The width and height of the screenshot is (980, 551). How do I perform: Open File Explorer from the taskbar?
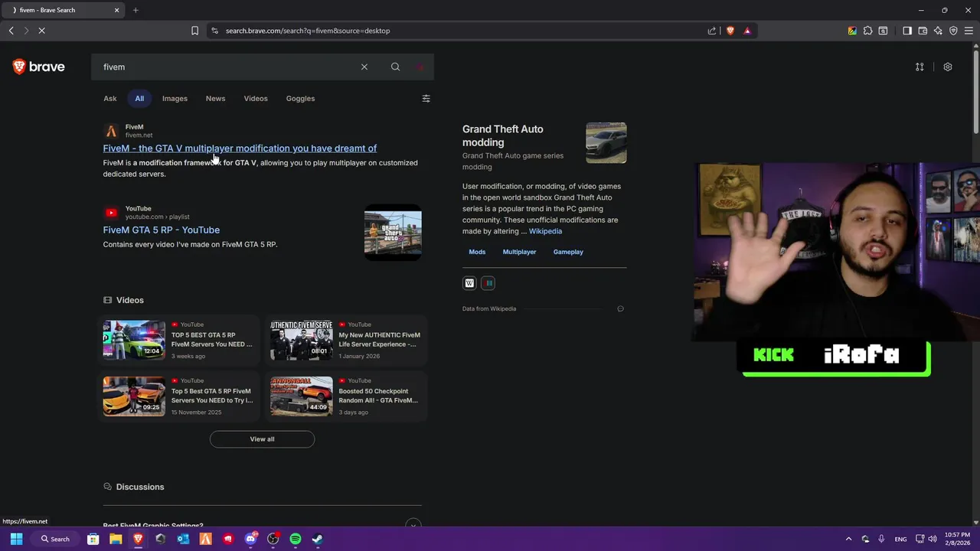[x=116, y=539]
